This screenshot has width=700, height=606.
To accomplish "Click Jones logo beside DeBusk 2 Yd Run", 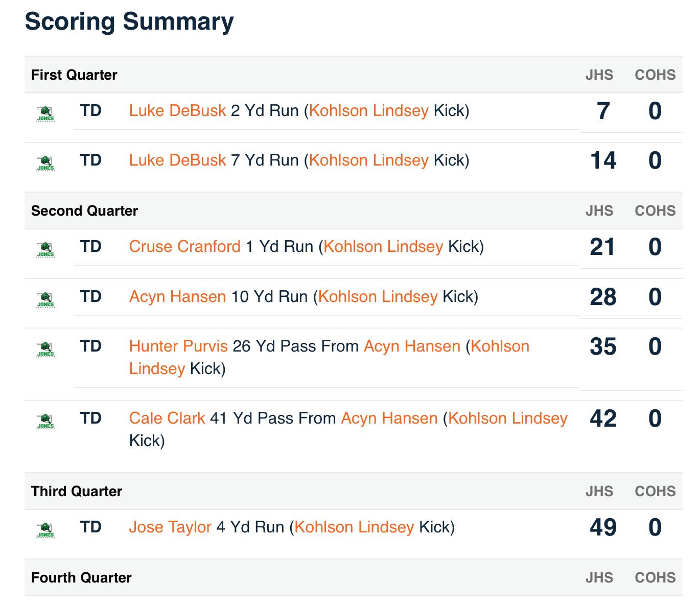I will tap(45, 113).
